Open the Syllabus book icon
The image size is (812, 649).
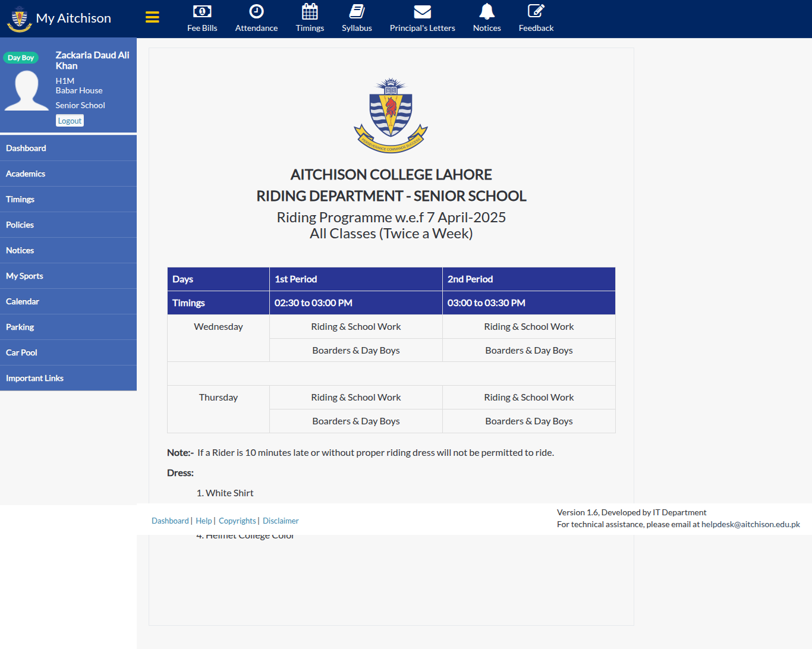point(357,11)
